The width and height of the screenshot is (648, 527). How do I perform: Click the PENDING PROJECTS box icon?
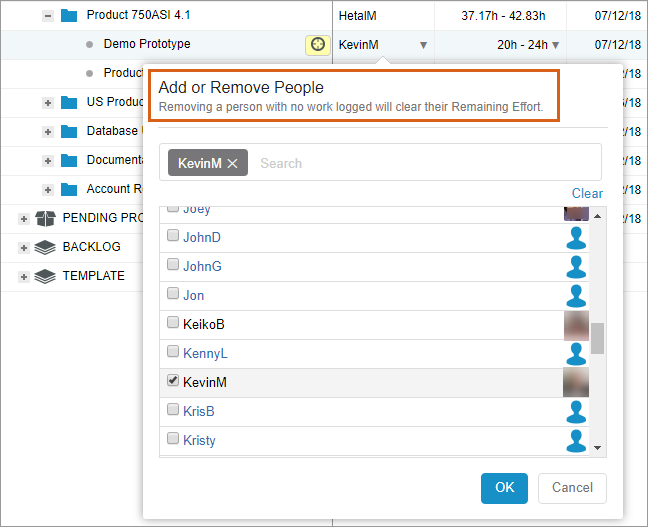click(x=45, y=218)
